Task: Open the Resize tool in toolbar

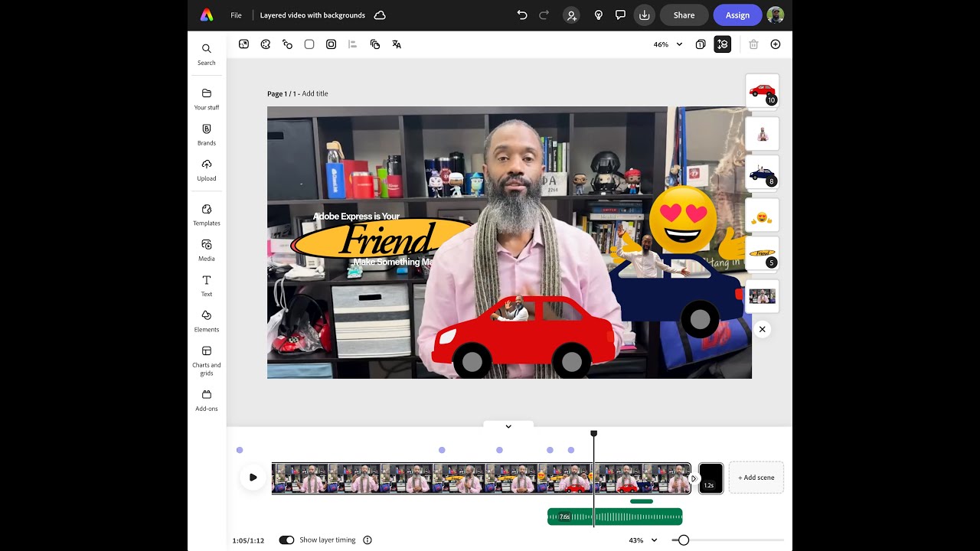Action: [x=243, y=44]
